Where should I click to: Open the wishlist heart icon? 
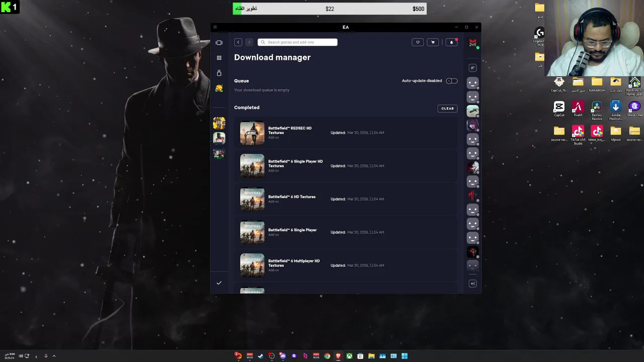tap(418, 42)
